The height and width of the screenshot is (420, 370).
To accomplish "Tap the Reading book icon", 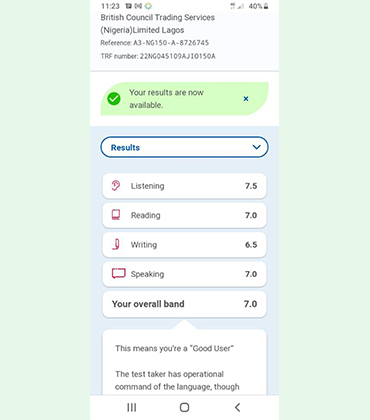I will [x=116, y=215].
